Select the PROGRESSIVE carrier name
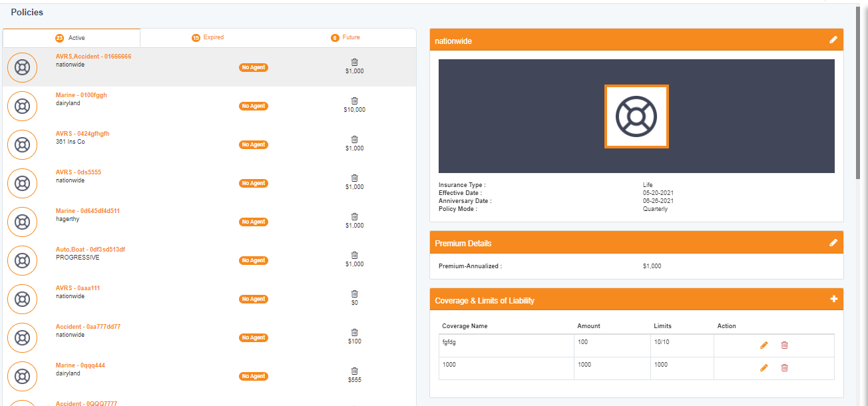This screenshot has height=406, width=868. 78,258
